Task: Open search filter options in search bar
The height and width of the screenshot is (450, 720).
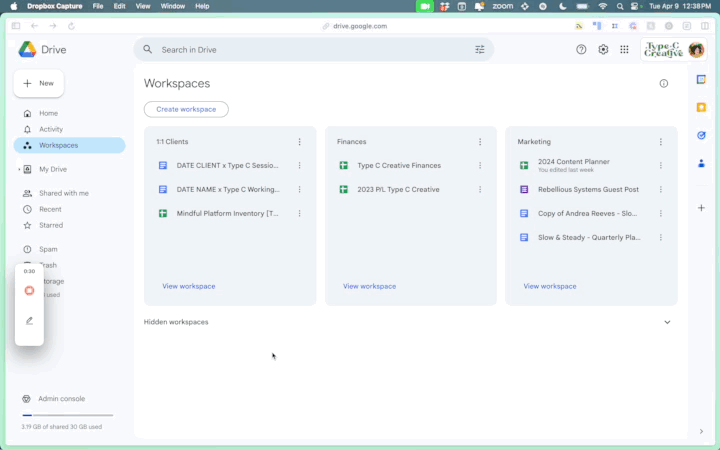Action: pyautogui.click(x=480, y=49)
